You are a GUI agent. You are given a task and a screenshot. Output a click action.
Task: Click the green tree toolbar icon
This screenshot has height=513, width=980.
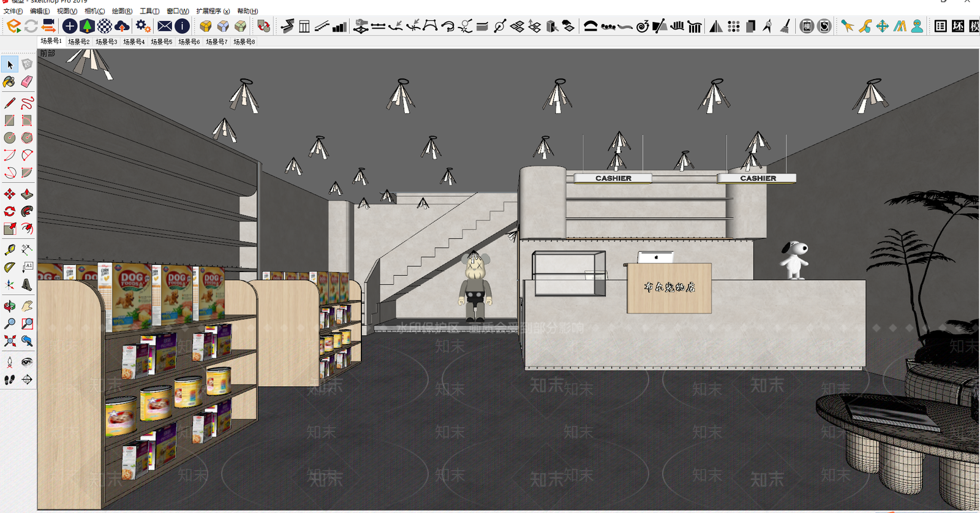pyautogui.click(x=87, y=26)
